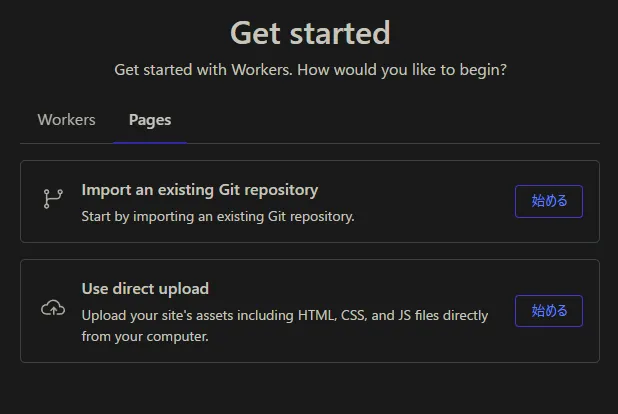Click the "Use direct upload" heading
This screenshot has height=414, width=618.
point(145,288)
